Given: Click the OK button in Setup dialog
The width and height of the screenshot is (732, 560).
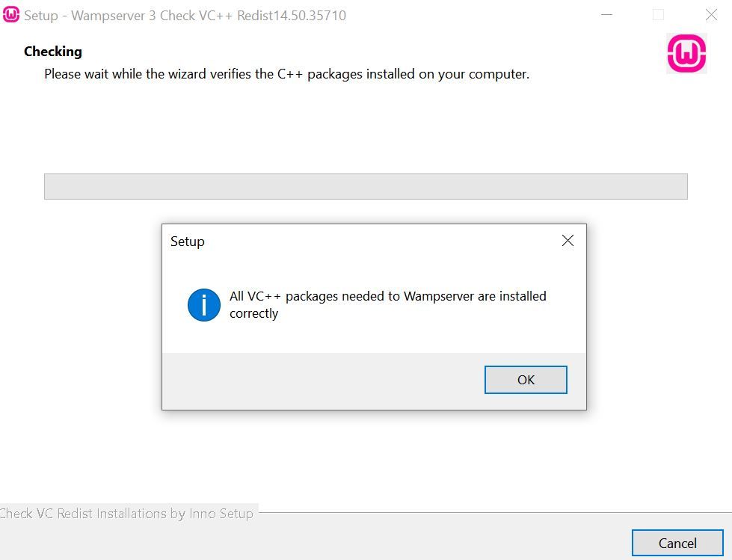Looking at the screenshot, I should [526, 380].
